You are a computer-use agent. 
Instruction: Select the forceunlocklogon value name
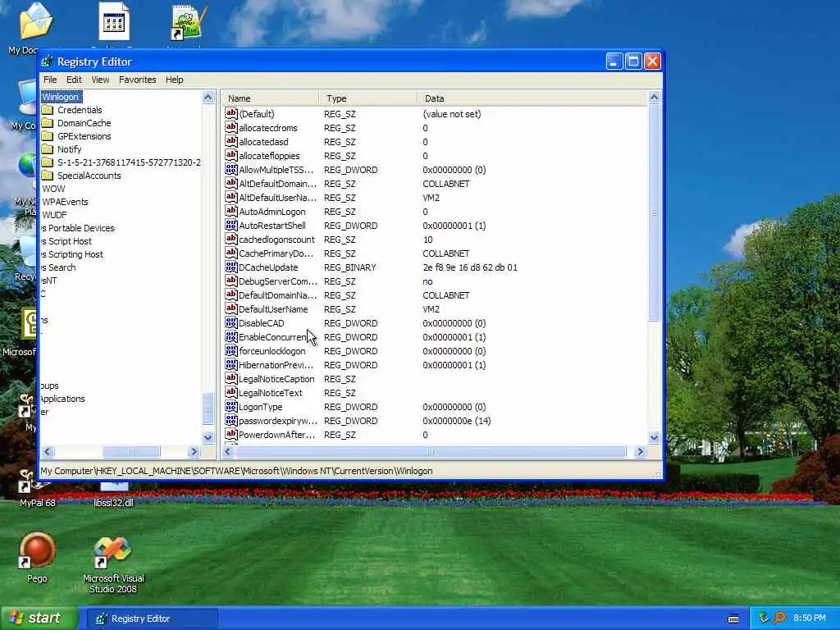click(x=272, y=351)
